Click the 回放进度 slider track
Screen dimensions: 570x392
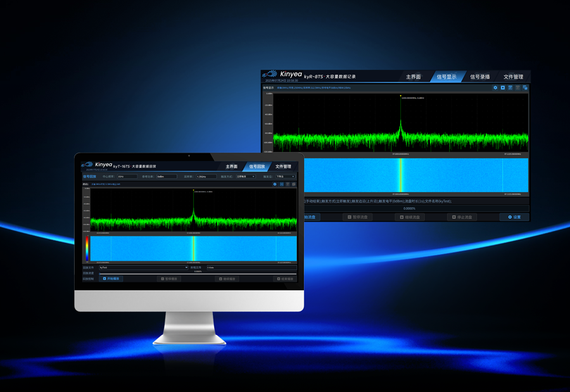click(x=198, y=274)
